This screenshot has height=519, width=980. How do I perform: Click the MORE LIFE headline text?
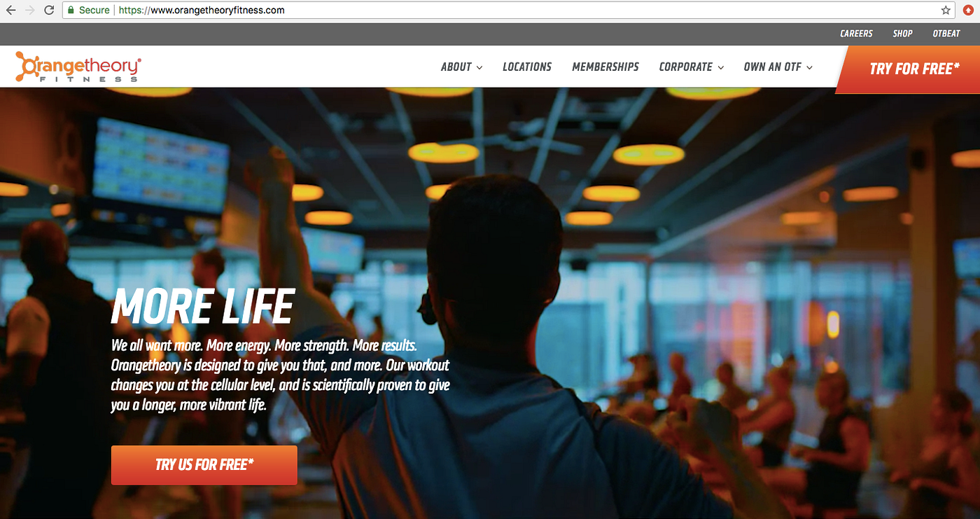[x=203, y=307]
